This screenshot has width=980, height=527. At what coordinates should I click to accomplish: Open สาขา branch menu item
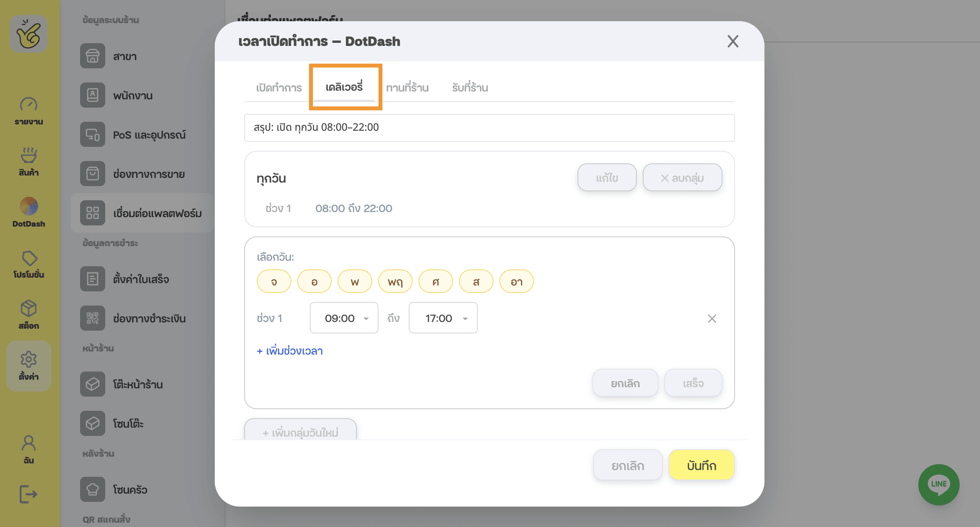[x=142, y=56]
